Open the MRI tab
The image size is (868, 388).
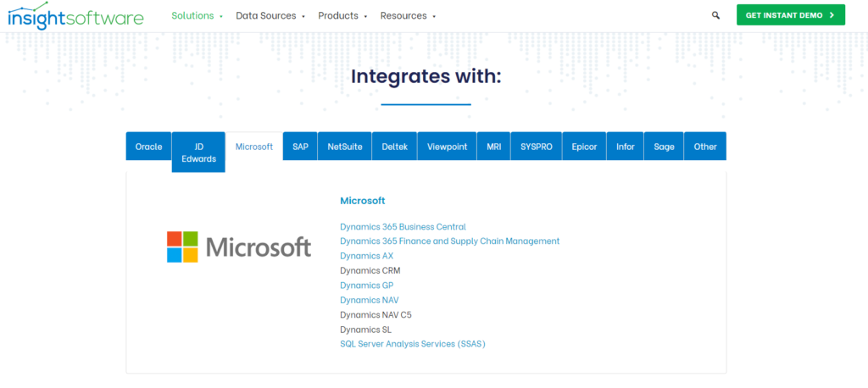pyautogui.click(x=494, y=147)
